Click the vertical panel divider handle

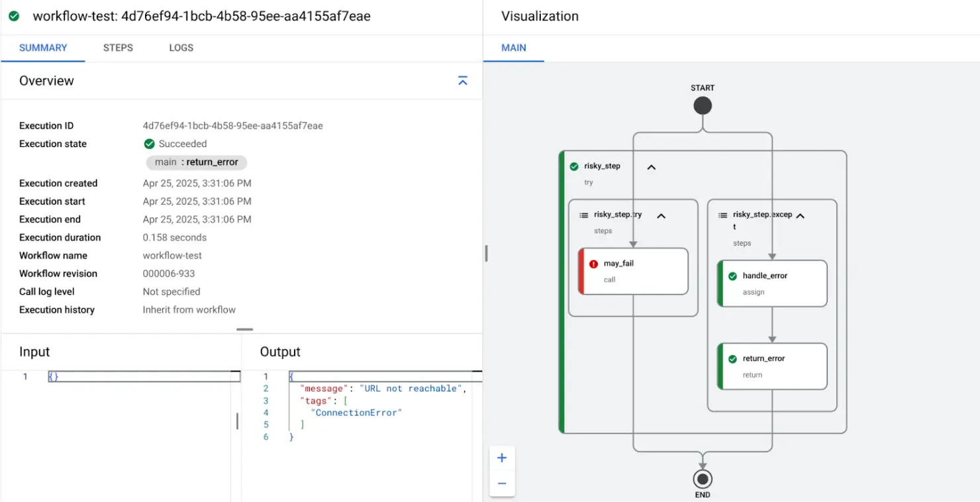pyautogui.click(x=486, y=253)
